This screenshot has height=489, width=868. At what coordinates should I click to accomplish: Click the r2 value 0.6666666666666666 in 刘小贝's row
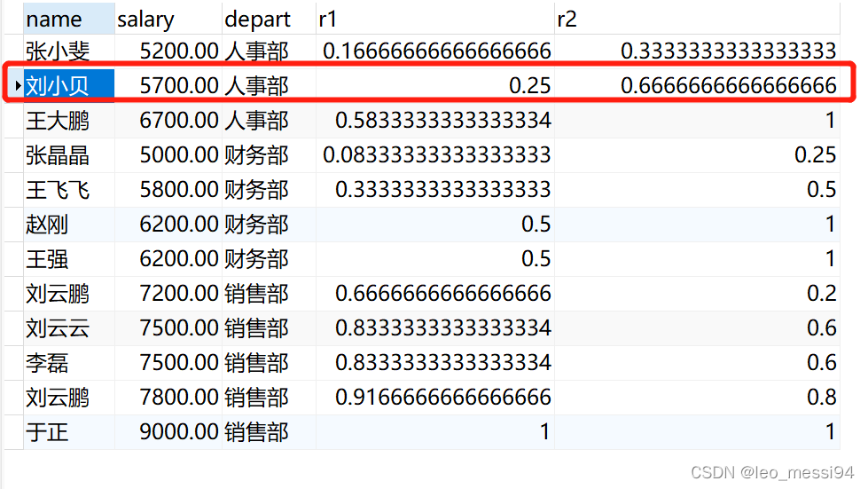pos(698,86)
